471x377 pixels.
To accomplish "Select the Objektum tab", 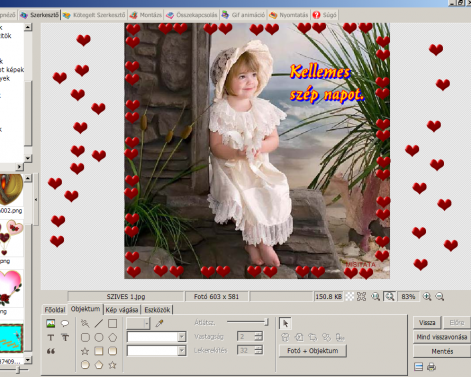I will pos(85,309).
